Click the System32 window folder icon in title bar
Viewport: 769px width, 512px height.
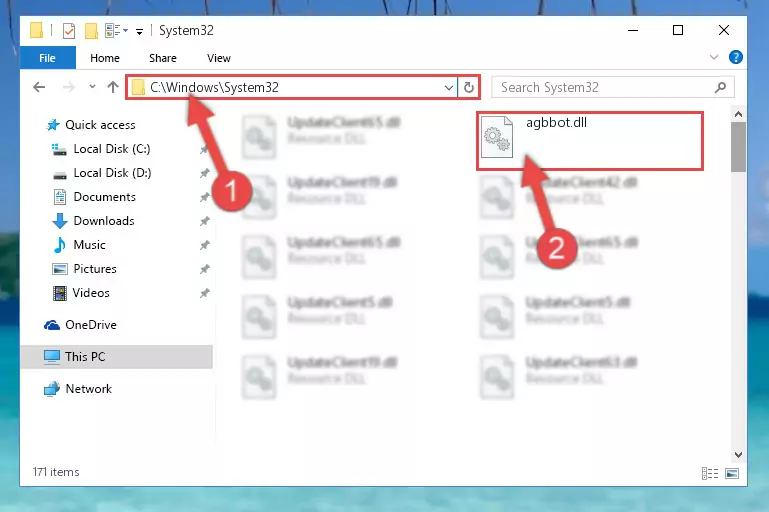click(x=36, y=30)
